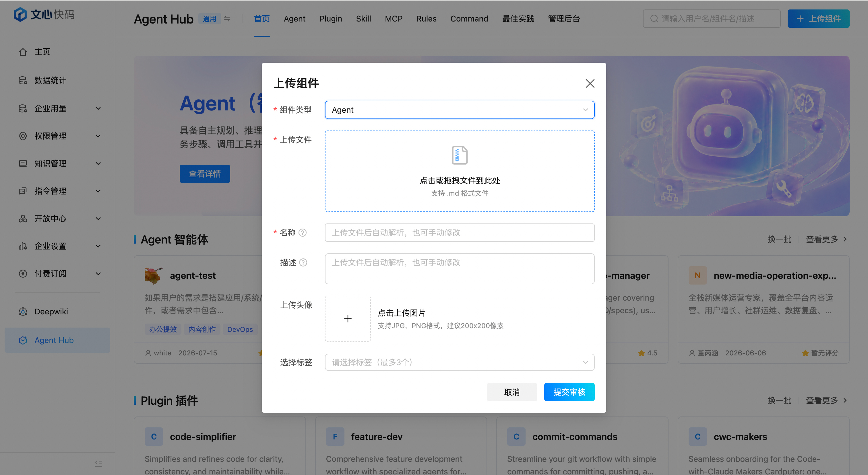Click the 权限管理 gear icon
Image resolution: width=868 pixels, height=475 pixels.
(23, 136)
